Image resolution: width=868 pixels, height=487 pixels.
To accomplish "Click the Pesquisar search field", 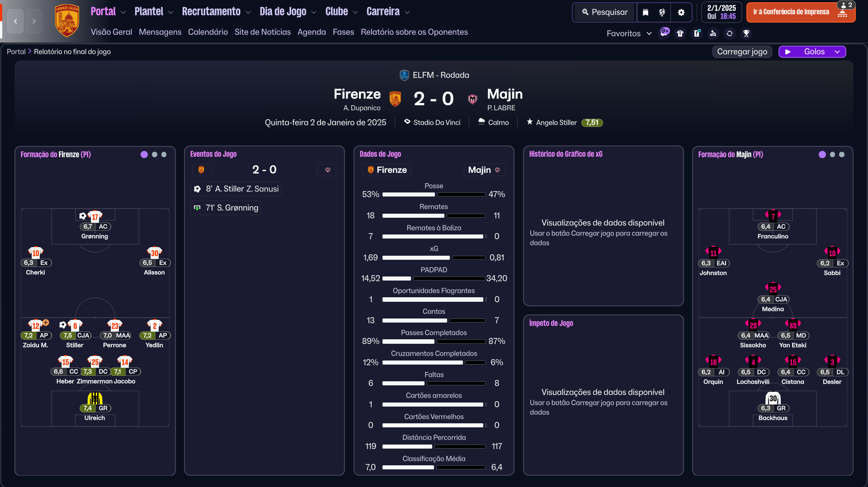I will point(605,12).
